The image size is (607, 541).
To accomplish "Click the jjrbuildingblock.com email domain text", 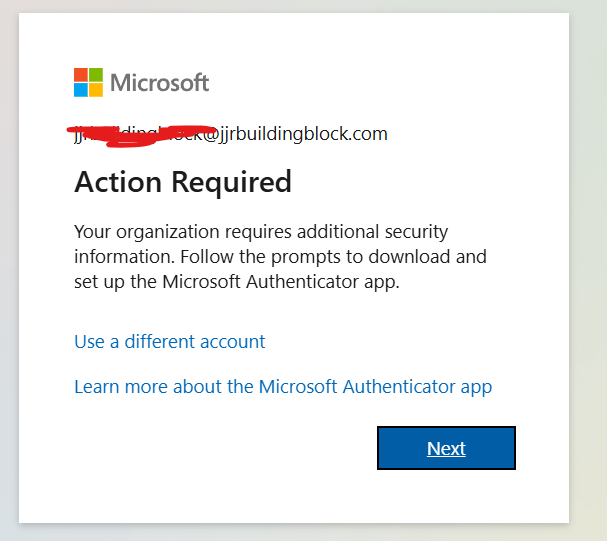I will (x=303, y=134).
